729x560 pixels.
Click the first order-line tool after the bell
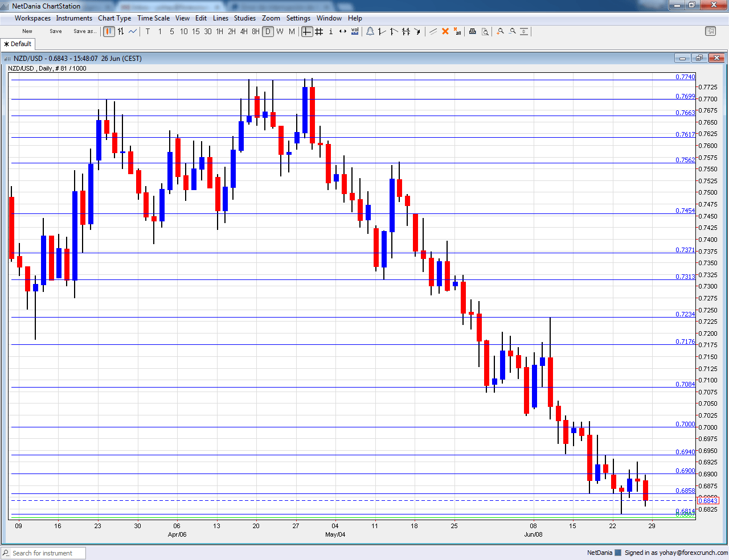(x=382, y=31)
